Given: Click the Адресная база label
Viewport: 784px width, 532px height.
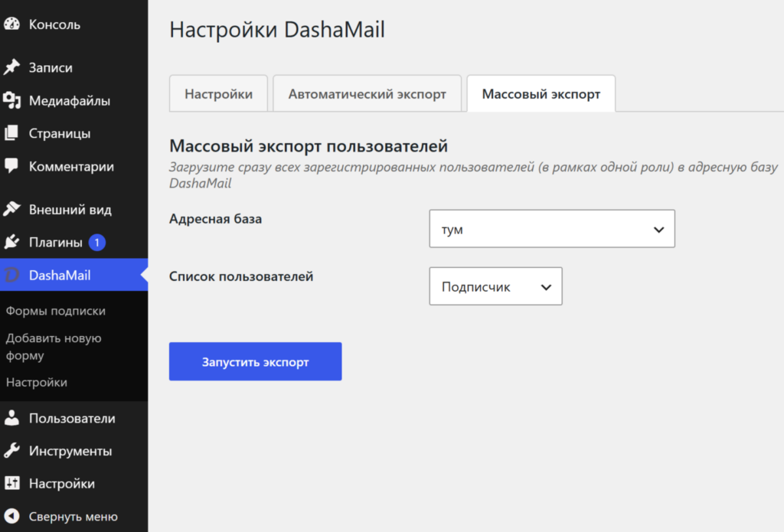Looking at the screenshot, I should tap(215, 218).
